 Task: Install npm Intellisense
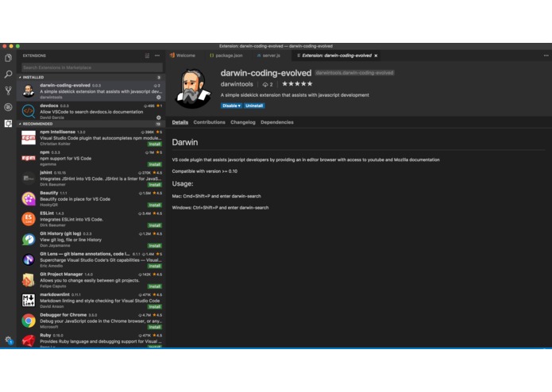155,144
